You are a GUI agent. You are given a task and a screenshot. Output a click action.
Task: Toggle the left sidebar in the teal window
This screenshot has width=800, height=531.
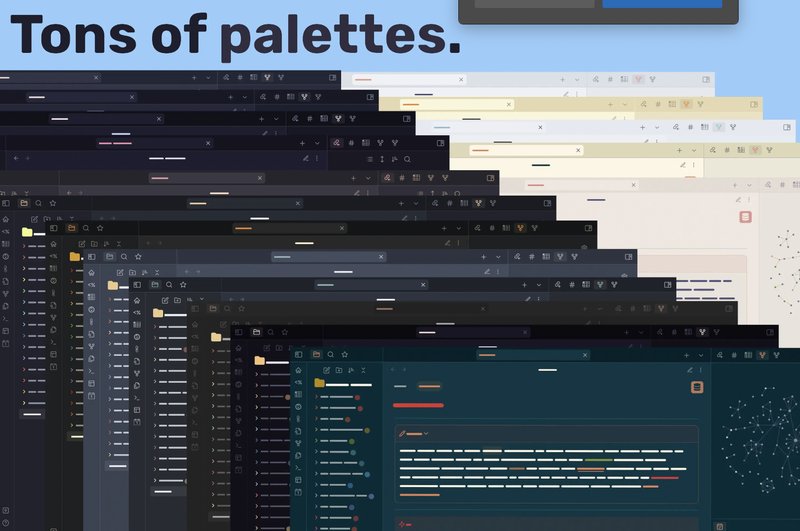298,354
